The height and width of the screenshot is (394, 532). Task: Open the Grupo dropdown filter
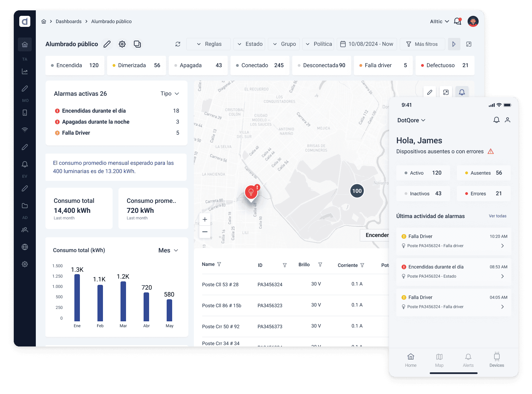[284, 44]
